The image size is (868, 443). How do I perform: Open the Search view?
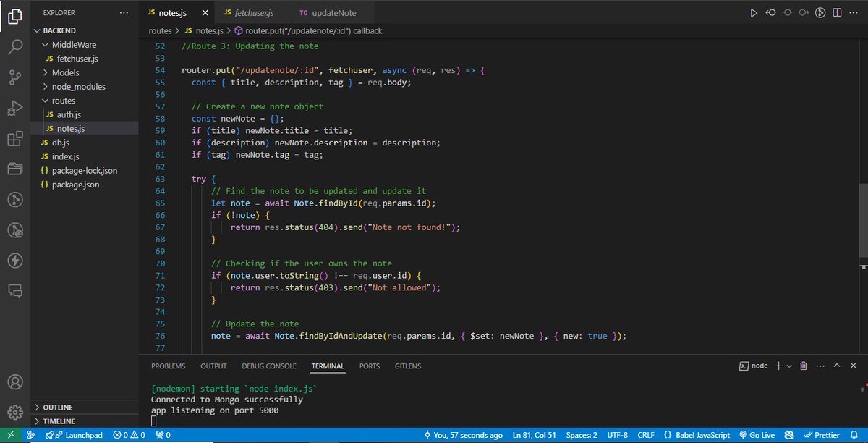tap(14, 47)
